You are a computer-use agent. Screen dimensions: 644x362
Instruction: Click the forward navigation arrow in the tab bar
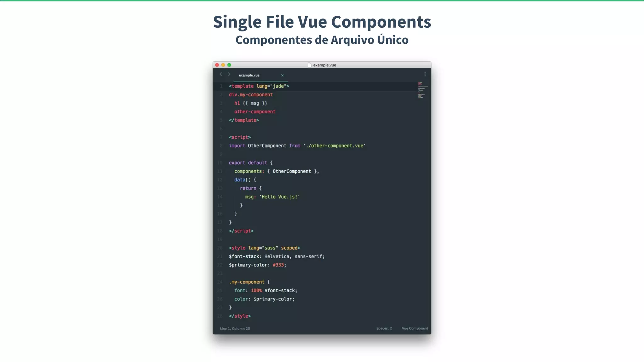(x=229, y=74)
